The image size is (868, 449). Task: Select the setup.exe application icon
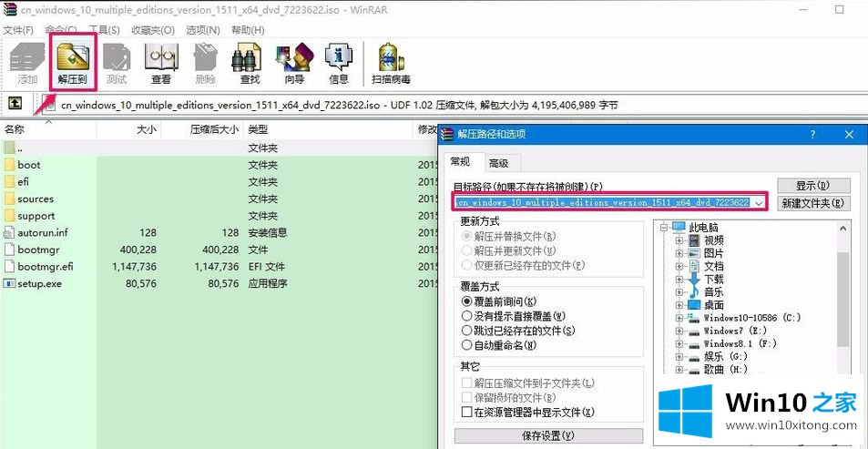click(x=9, y=283)
